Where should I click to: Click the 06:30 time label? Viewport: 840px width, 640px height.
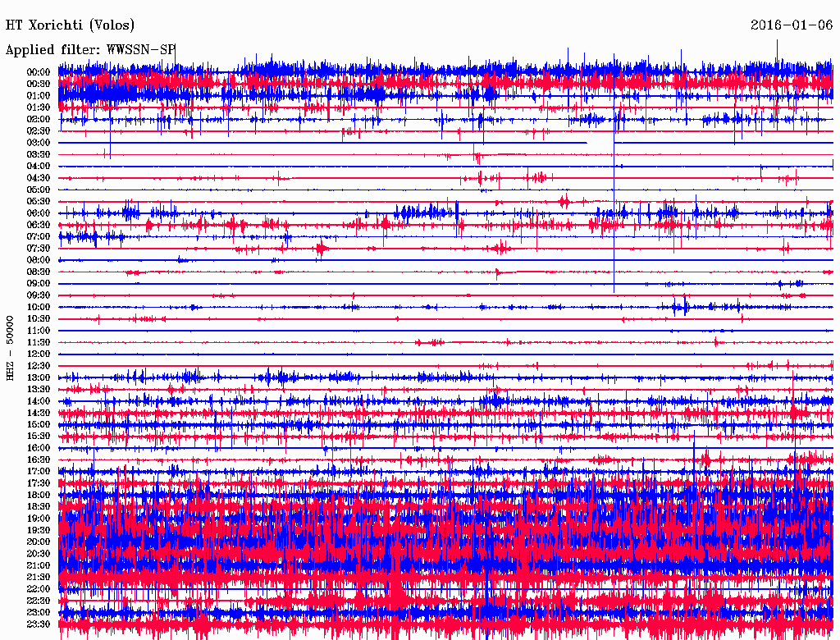tap(39, 225)
